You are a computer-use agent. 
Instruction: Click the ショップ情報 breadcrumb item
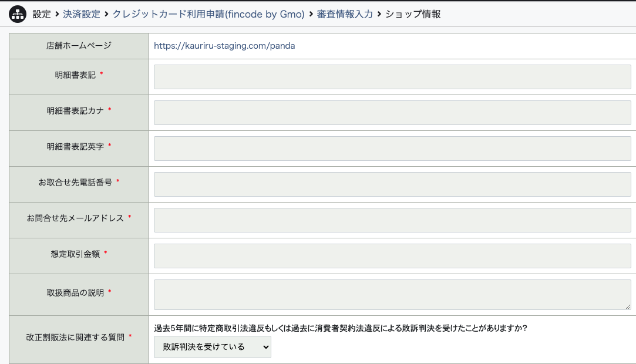click(413, 15)
